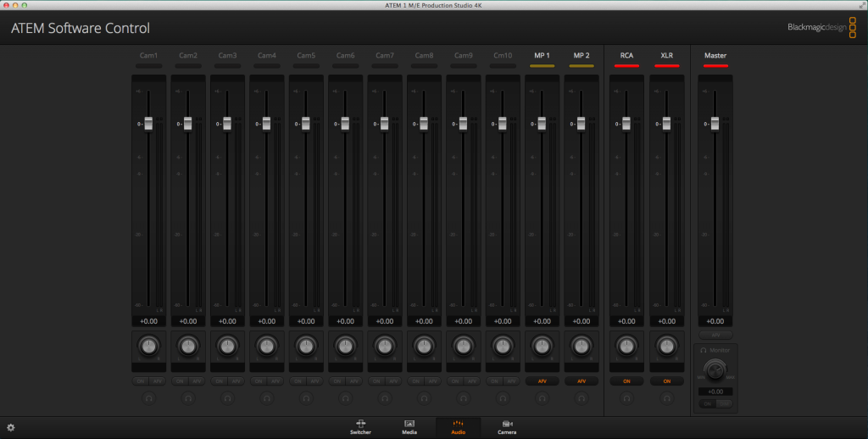868x439 pixels.
Task: Solo Cam7 with its headphone icon
Action: (385, 397)
